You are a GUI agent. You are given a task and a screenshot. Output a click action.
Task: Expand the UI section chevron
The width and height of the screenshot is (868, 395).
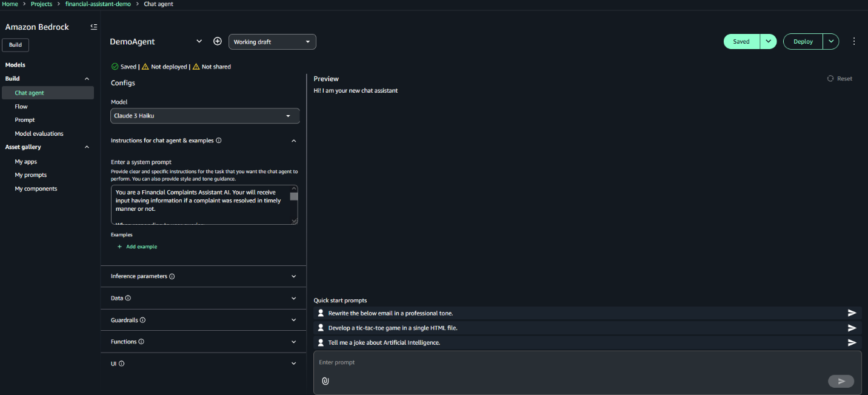[x=294, y=363]
